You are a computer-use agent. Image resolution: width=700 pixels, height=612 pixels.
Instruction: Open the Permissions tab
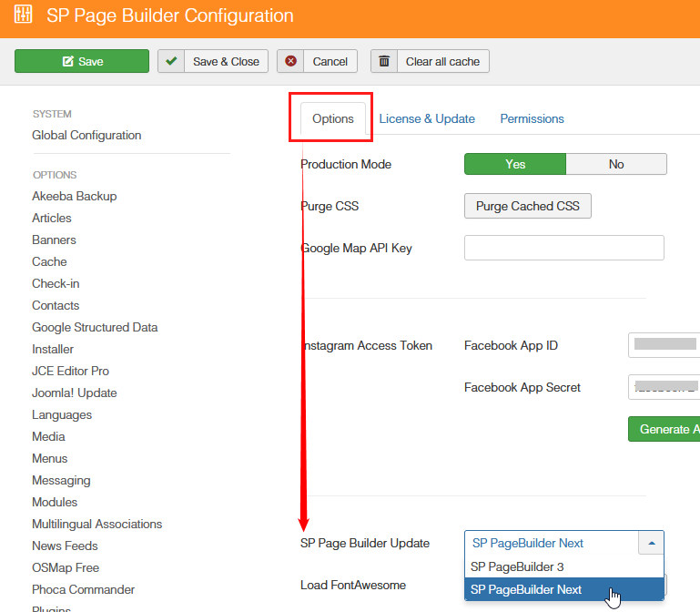(x=532, y=118)
